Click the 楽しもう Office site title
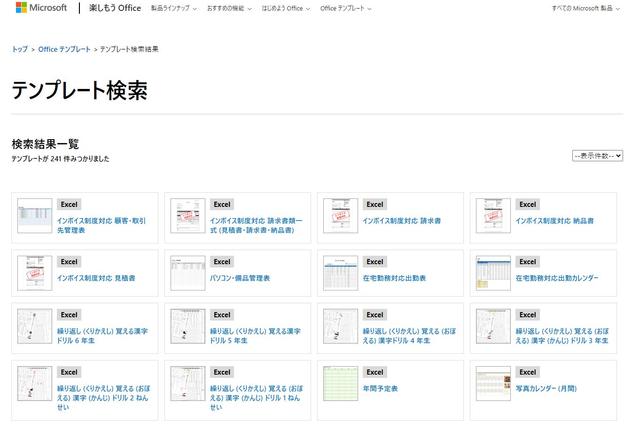The height and width of the screenshot is (425, 640). tap(114, 8)
